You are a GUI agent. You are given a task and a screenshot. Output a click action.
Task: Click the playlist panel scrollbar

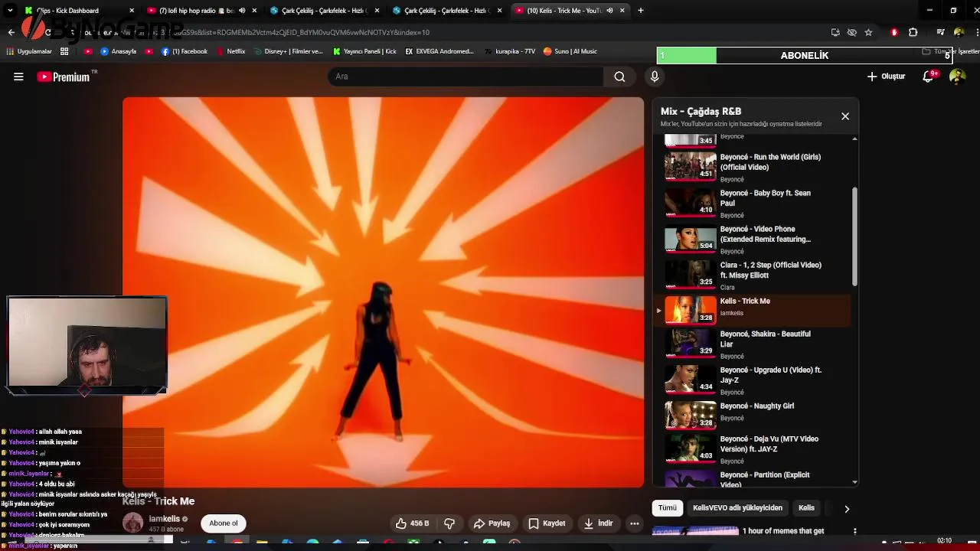[854, 237]
